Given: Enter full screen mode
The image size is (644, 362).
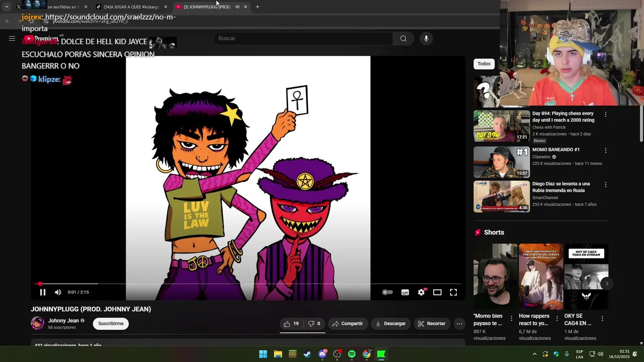Looking at the screenshot, I should tap(453, 292).
